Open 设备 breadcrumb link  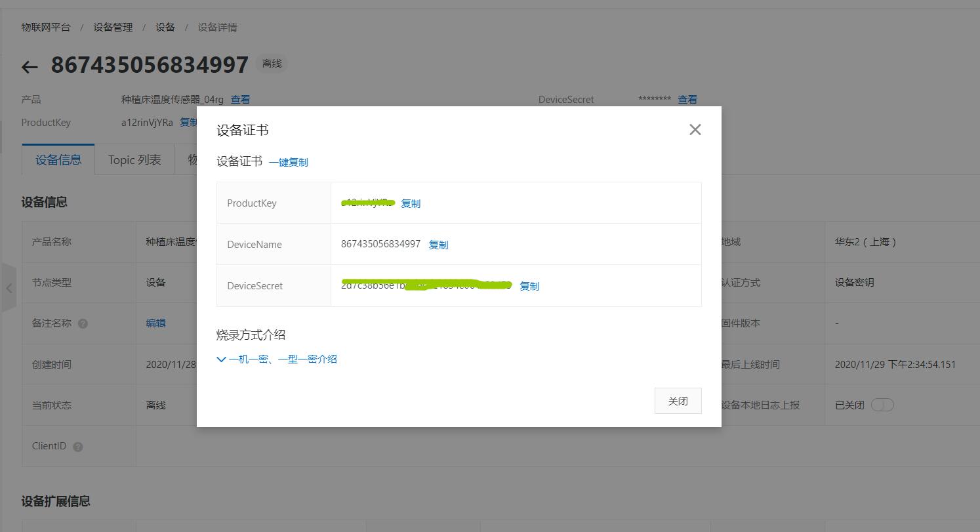pos(165,27)
